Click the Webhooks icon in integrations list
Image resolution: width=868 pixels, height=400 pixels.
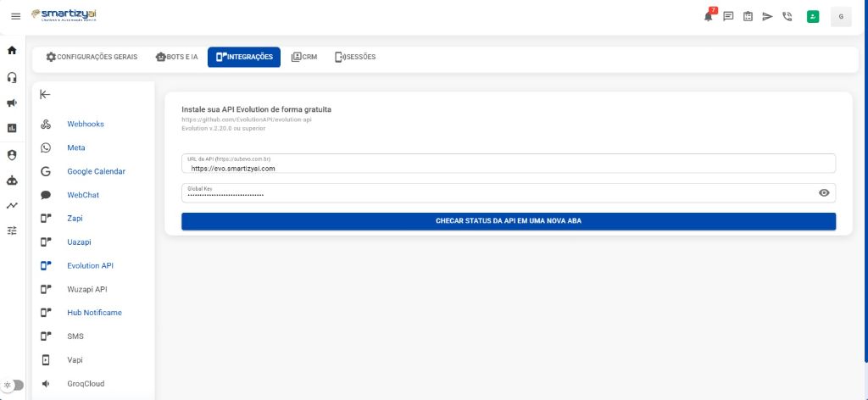pyautogui.click(x=46, y=124)
